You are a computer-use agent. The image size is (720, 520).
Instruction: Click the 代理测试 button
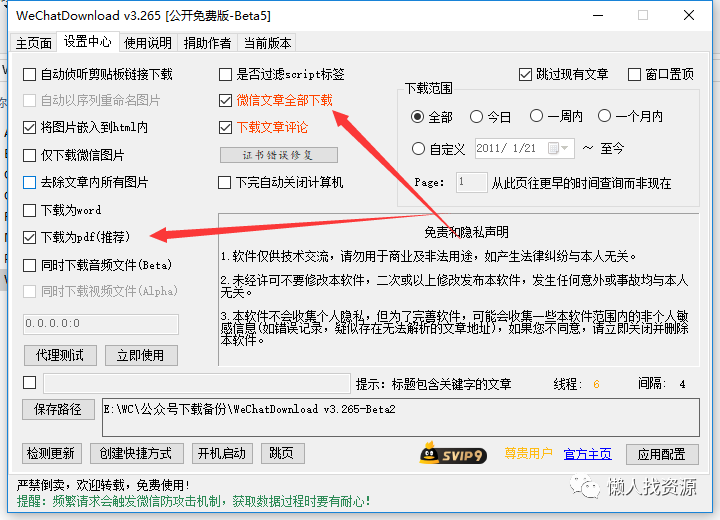[60, 356]
